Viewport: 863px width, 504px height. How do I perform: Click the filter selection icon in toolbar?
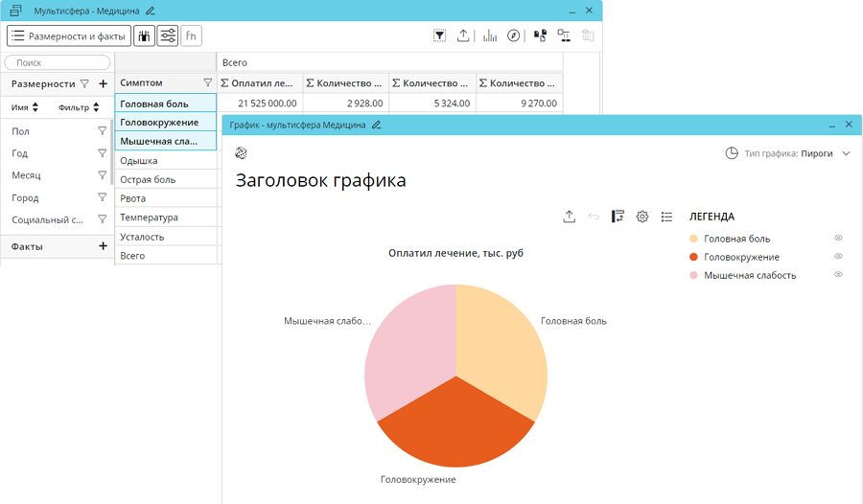click(439, 35)
